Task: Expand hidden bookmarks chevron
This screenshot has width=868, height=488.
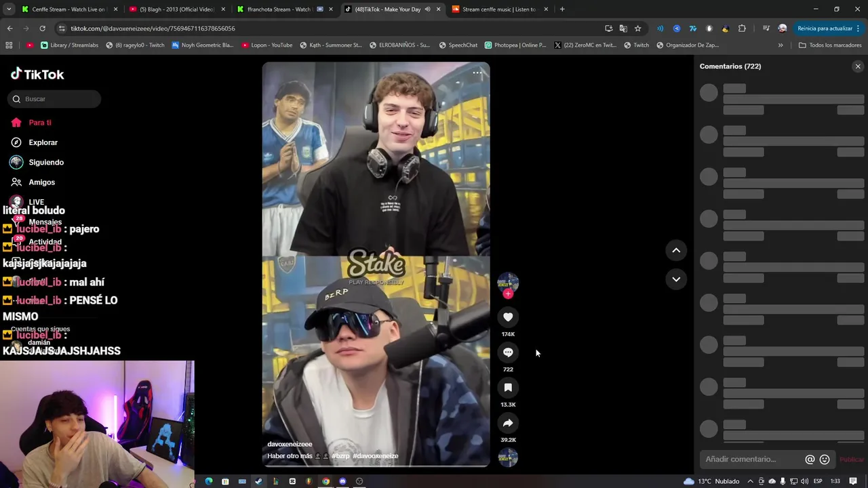Action: [781, 45]
